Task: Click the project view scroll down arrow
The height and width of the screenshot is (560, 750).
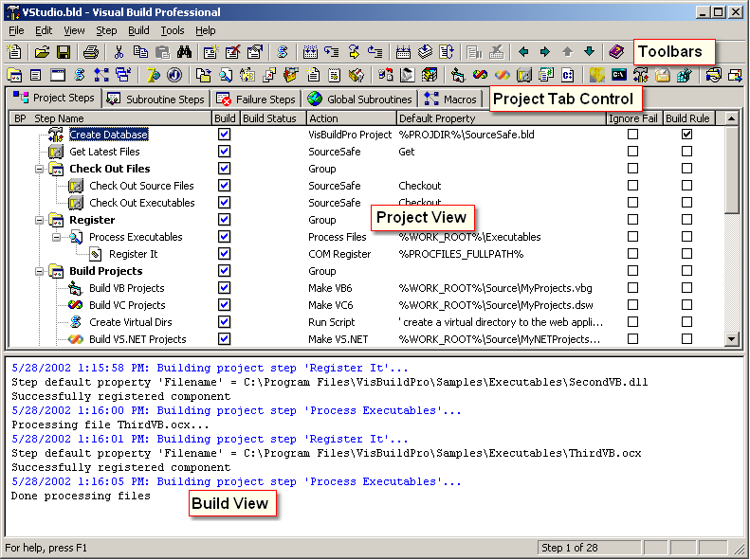Action: pyautogui.click(x=731, y=339)
